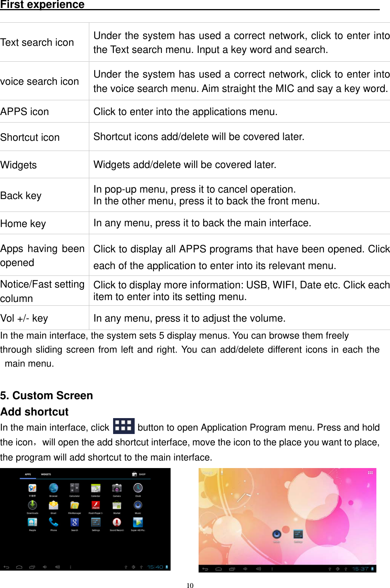Viewport: 390px width, 588px height.
Task: Click 'Click to enter into the applications menu.'
Action: 185,112
